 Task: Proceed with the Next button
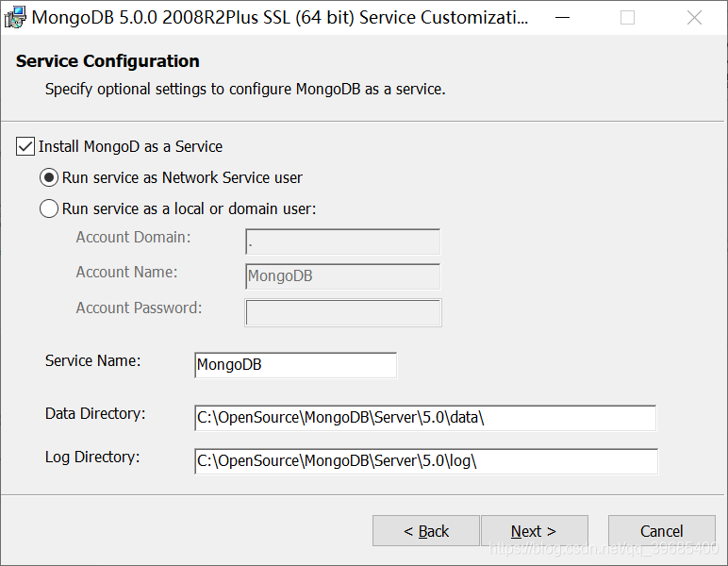535,531
